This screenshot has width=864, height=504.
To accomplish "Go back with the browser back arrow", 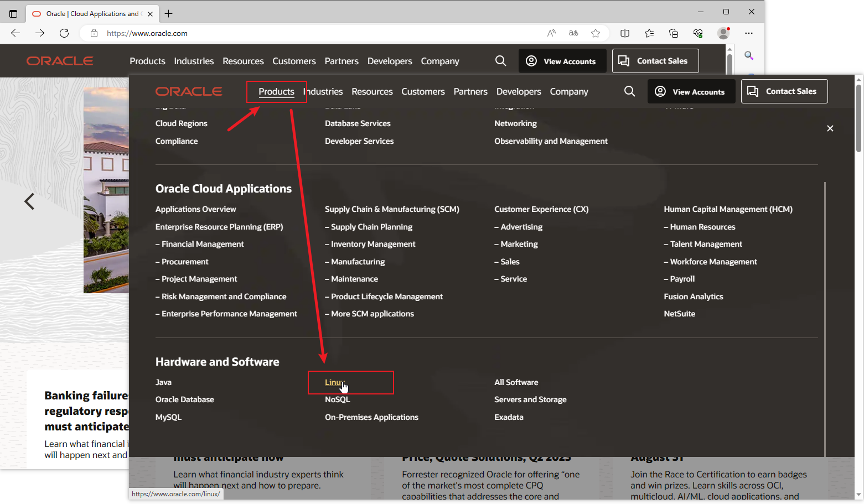I will click(15, 33).
